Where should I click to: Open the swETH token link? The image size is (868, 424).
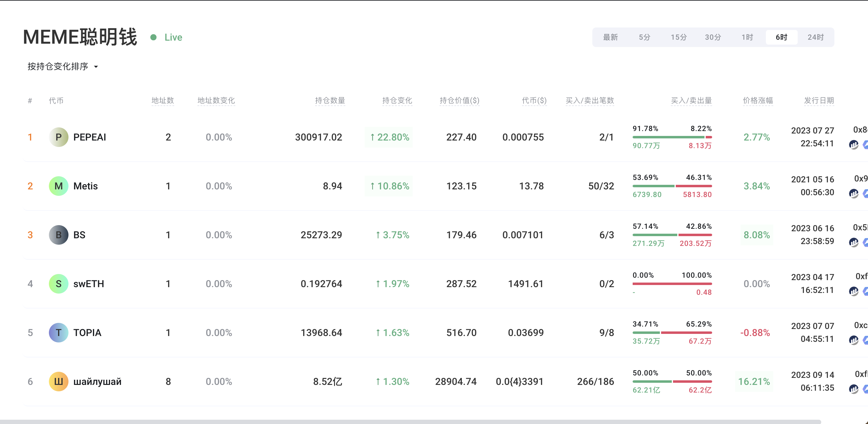89,284
